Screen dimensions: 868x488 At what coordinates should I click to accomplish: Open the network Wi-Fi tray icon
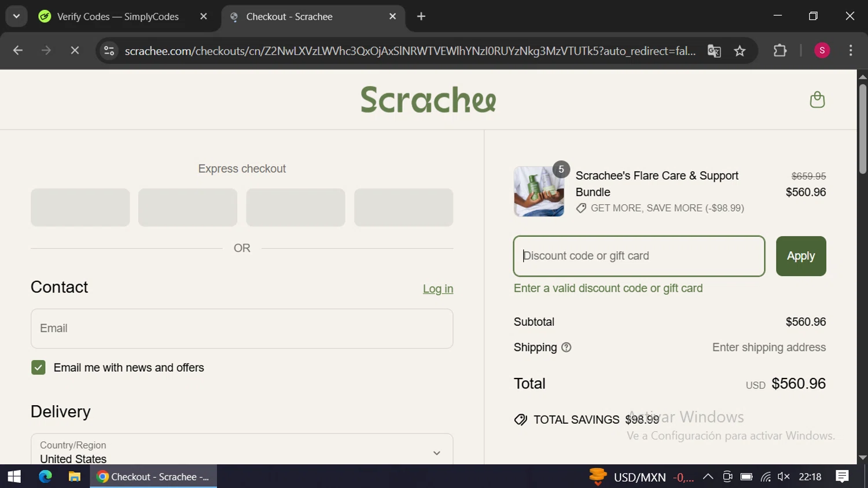(x=766, y=476)
